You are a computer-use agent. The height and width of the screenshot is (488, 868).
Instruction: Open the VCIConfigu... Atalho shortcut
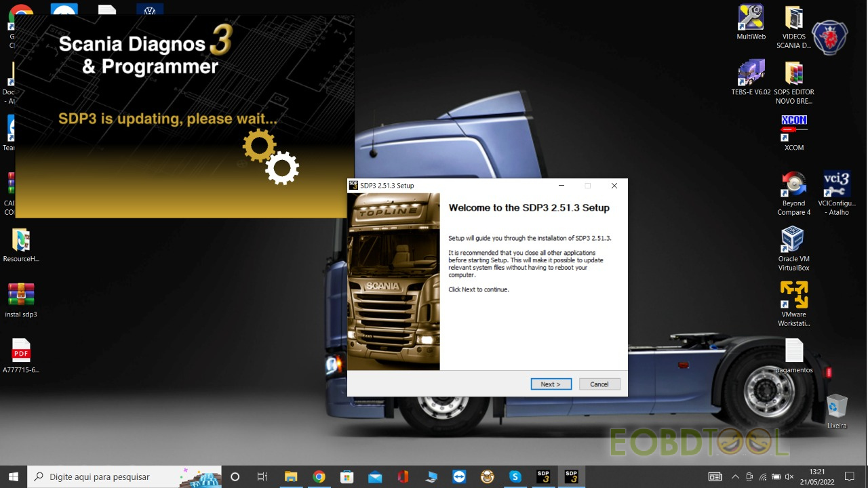837,193
